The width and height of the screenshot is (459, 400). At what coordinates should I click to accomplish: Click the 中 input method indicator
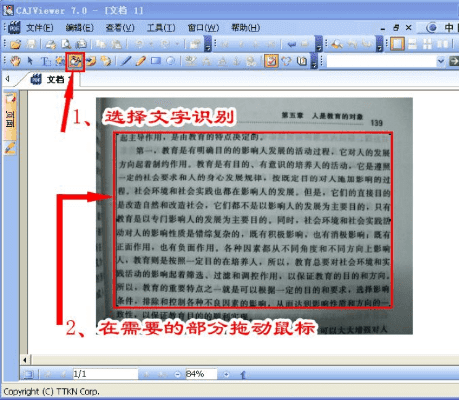449,28
